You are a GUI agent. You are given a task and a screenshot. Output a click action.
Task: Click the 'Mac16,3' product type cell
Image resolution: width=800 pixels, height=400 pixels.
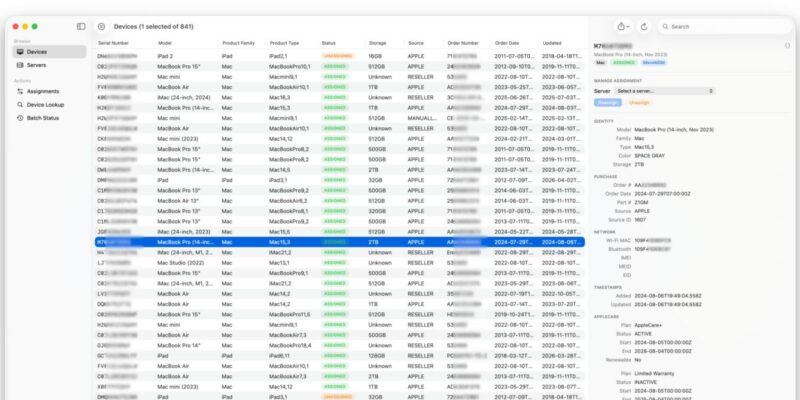click(x=279, y=97)
